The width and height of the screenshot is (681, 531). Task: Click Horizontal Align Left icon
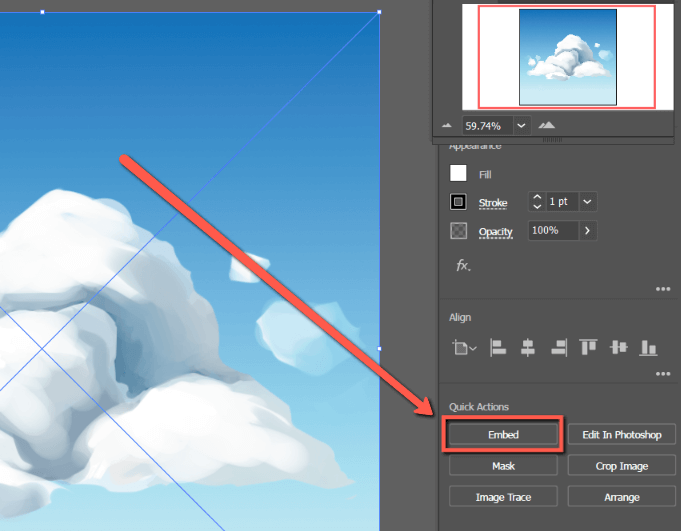coord(498,348)
